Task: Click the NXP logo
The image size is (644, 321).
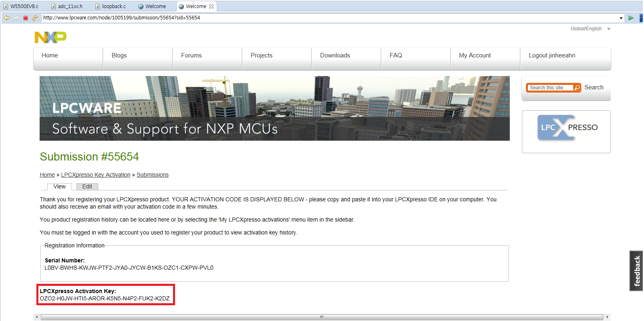Action: pyautogui.click(x=51, y=37)
